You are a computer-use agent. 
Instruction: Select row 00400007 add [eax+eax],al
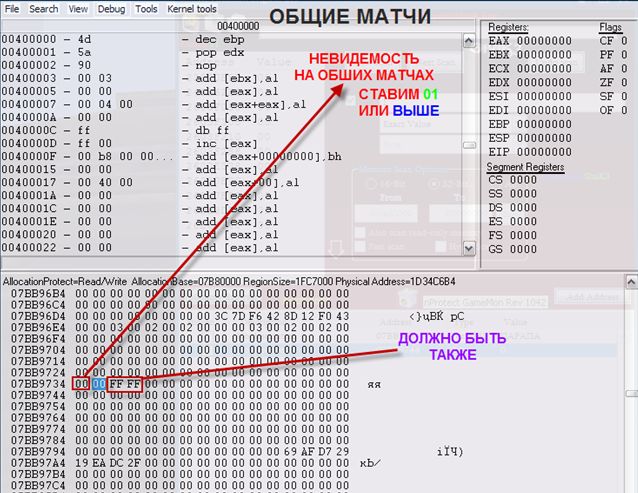tap(232, 105)
